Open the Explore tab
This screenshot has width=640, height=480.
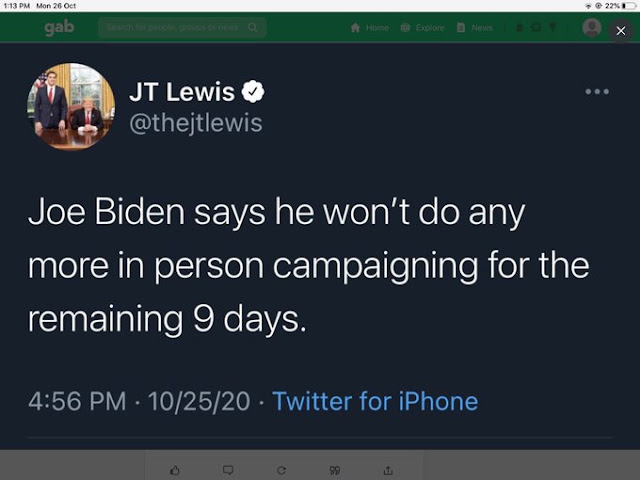pos(422,28)
